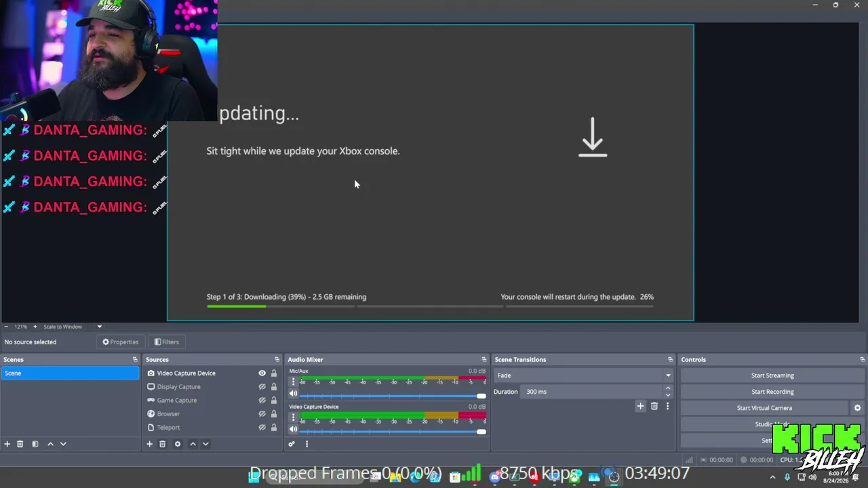This screenshot has height=488, width=868.
Task: Open taskbar volume speaker icon
Action: coord(812,477)
